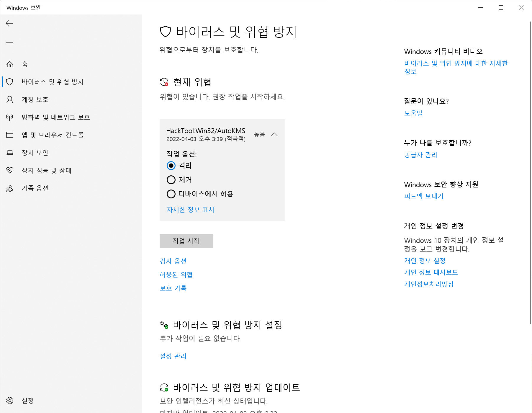Toggle the hamburger navigation menu
The height and width of the screenshot is (413, 532).
click(9, 43)
